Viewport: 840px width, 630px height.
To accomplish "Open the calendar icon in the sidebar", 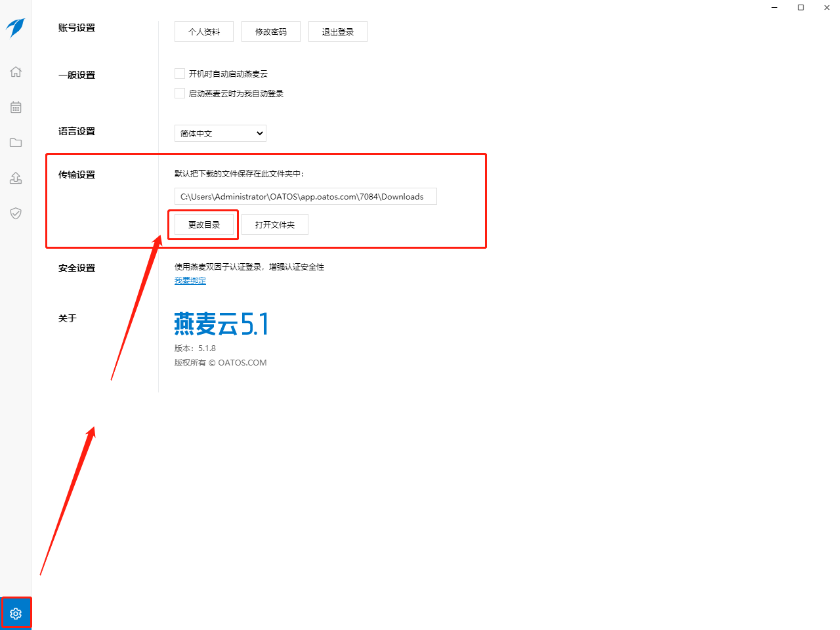I will click(x=16, y=107).
